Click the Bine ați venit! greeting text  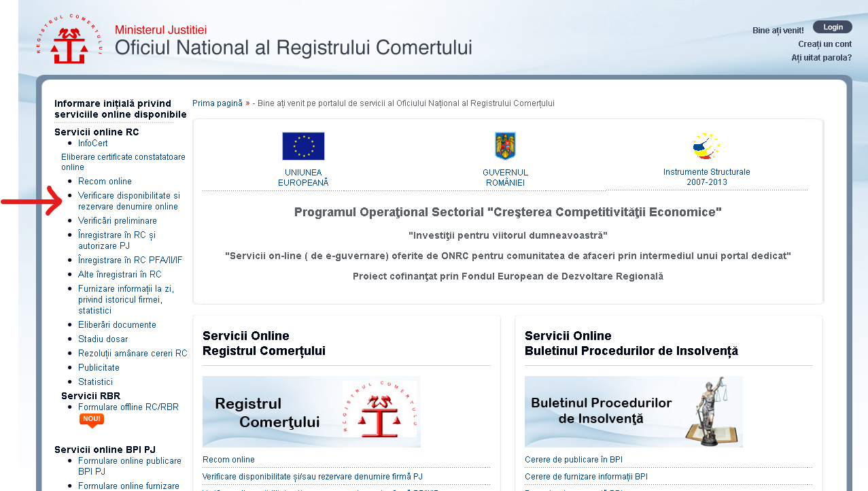[x=778, y=31]
